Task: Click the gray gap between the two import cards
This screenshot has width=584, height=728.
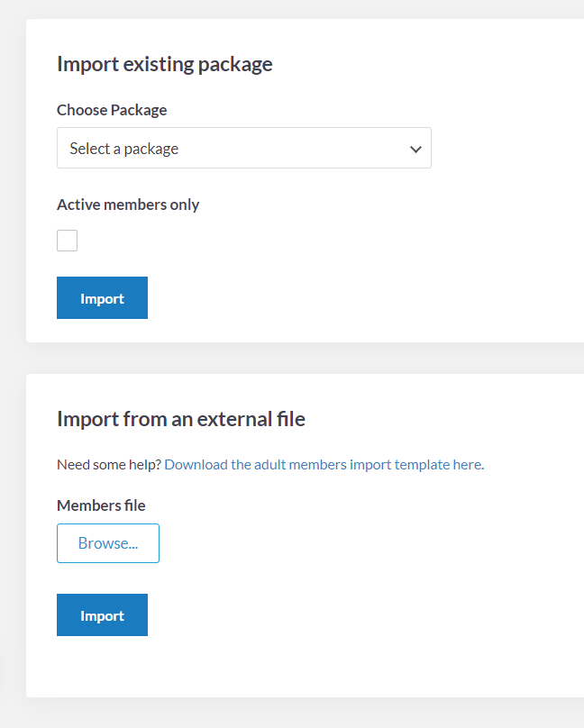Action: coord(270,358)
